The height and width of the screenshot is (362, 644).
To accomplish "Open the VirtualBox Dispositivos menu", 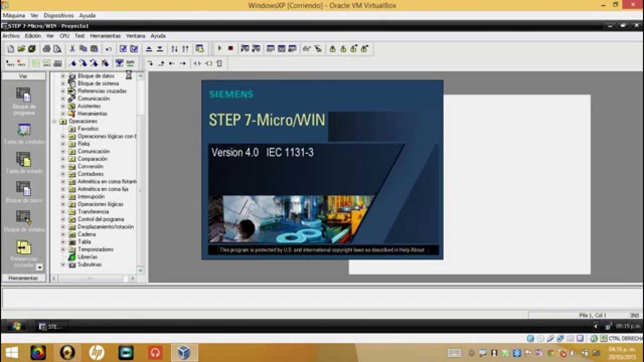I will click(x=58, y=16).
